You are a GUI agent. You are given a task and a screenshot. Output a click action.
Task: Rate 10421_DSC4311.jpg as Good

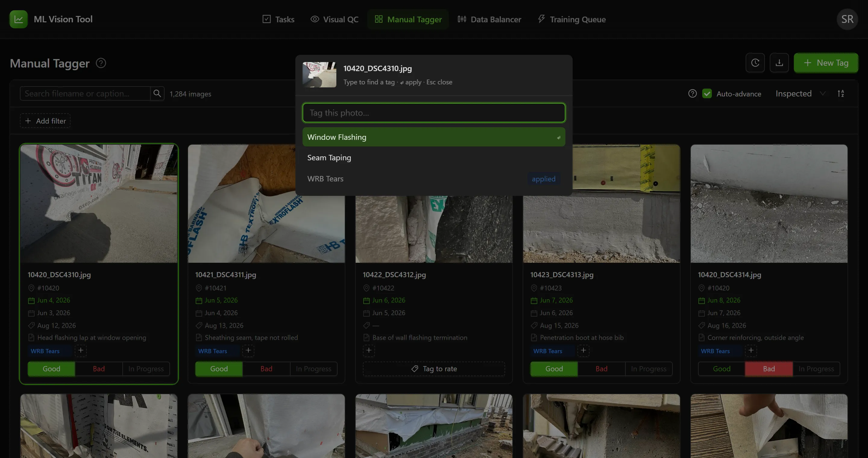pos(219,369)
